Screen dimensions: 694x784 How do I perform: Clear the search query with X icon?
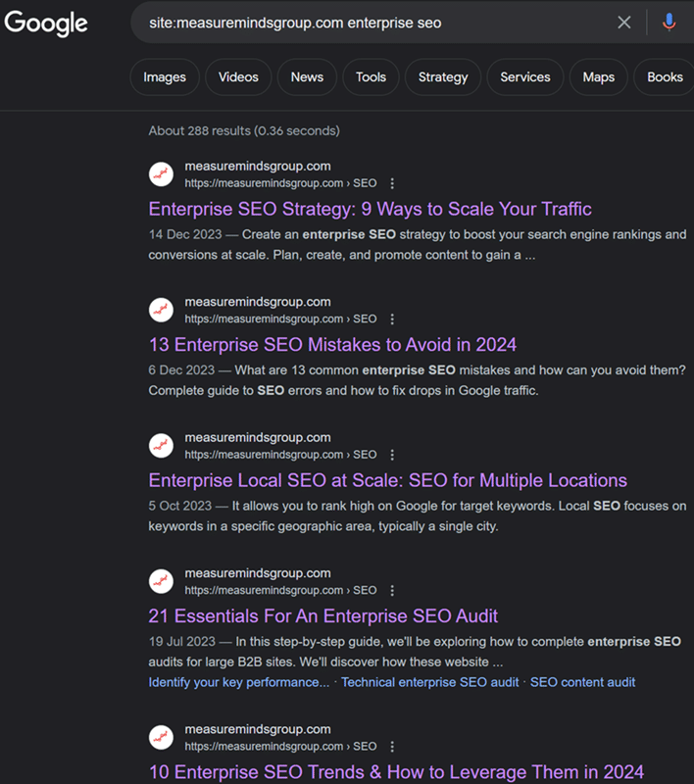tap(624, 23)
